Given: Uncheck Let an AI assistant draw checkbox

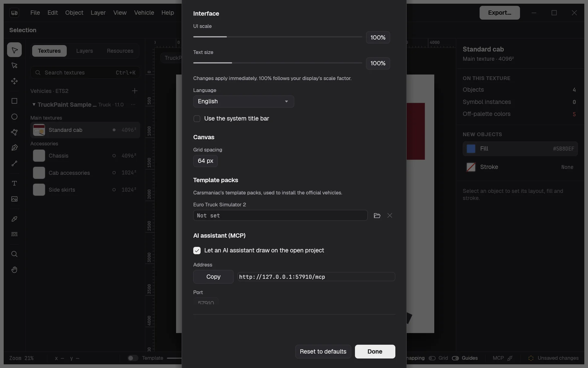Looking at the screenshot, I should point(197,251).
